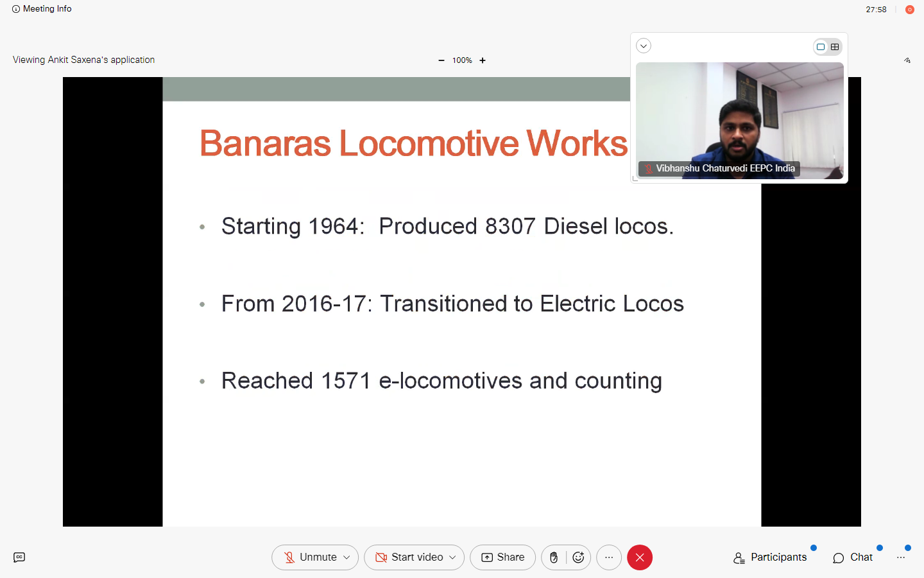Open more options in control bar
This screenshot has width=924, height=578.
tap(609, 557)
